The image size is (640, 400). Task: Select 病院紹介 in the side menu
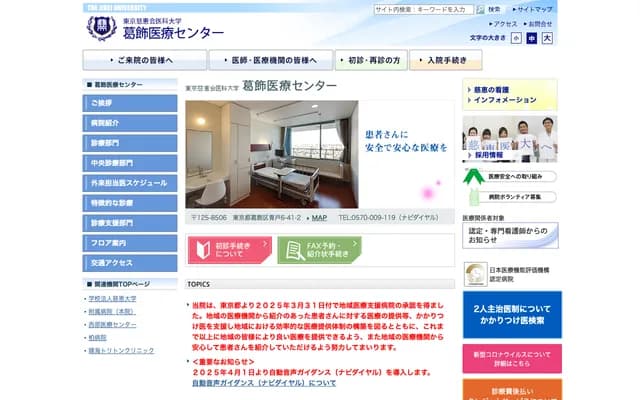(x=130, y=123)
